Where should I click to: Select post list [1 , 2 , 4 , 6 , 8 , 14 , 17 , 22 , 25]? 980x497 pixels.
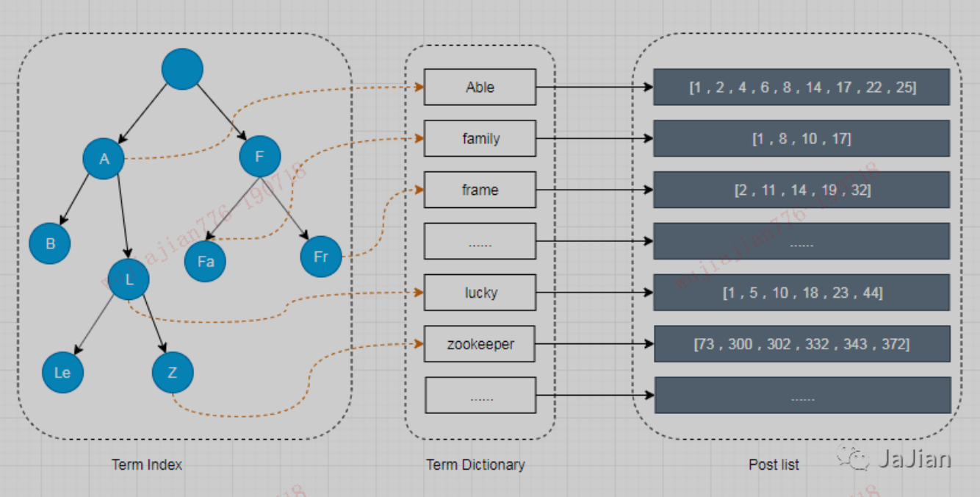coord(802,87)
